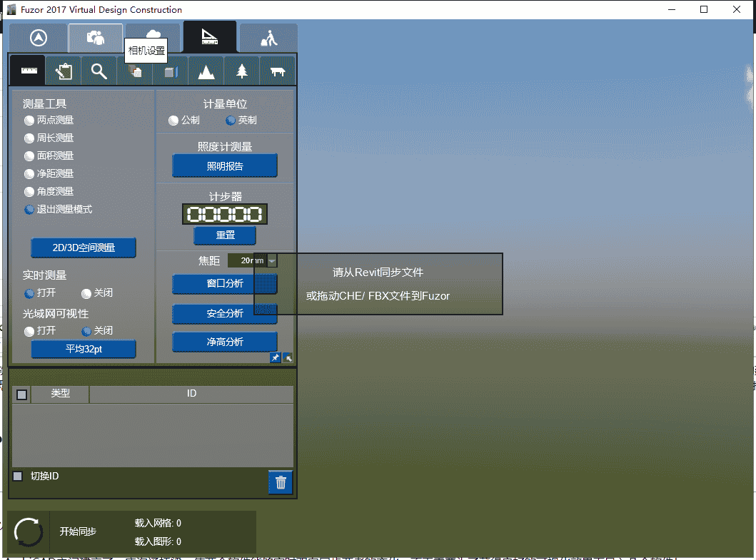Select 面积测量 area measurement option
The width and height of the screenshot is (756, 560).
pyautogui.click(x=29, y=156)
